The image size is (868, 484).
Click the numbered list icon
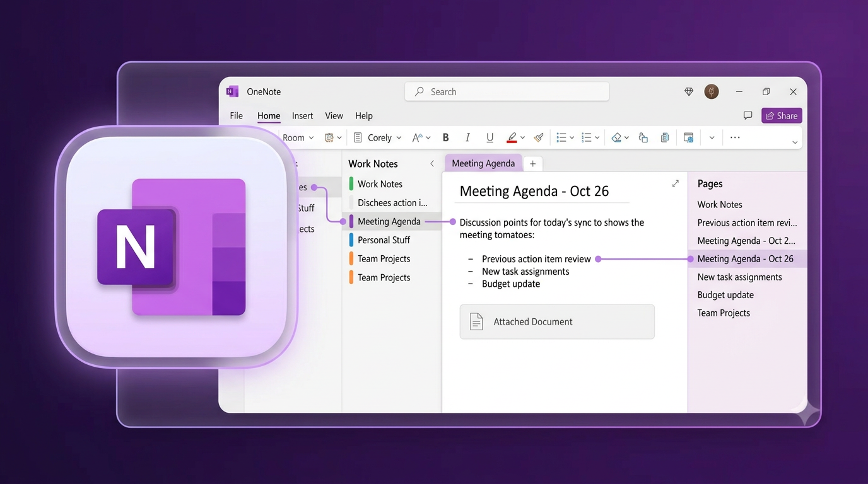(587, 137)
